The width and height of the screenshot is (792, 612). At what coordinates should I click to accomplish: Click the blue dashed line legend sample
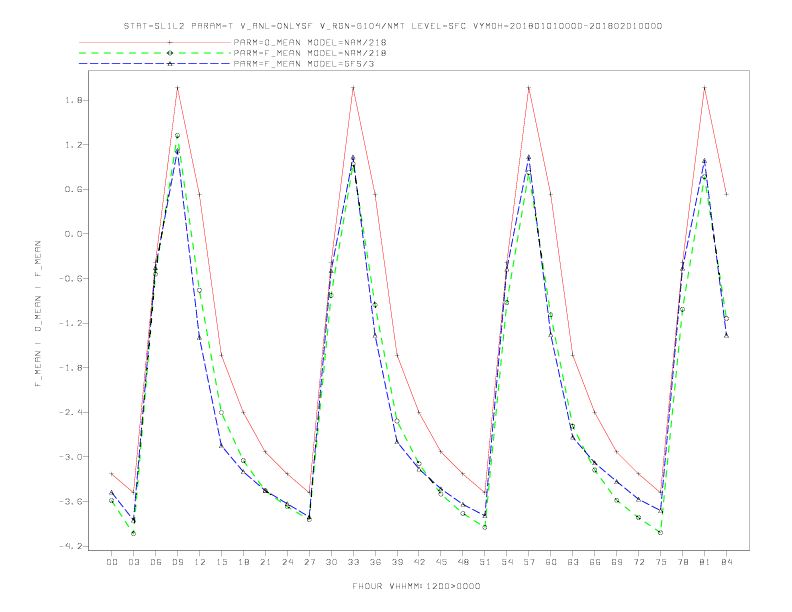[155, 64]
